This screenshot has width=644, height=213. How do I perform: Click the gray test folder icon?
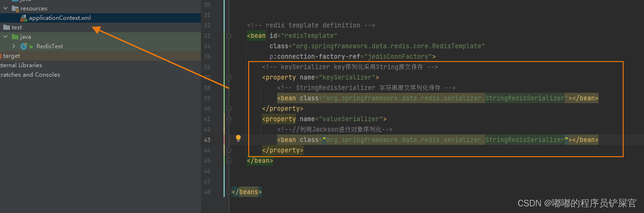click(x=6, y=27)
